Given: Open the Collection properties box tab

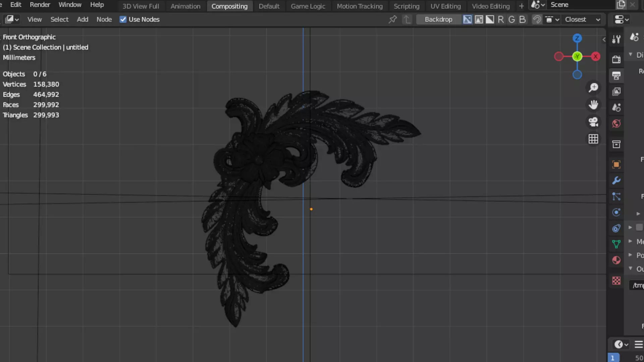Looking at the screenshot, I should (x=616, y=144).
